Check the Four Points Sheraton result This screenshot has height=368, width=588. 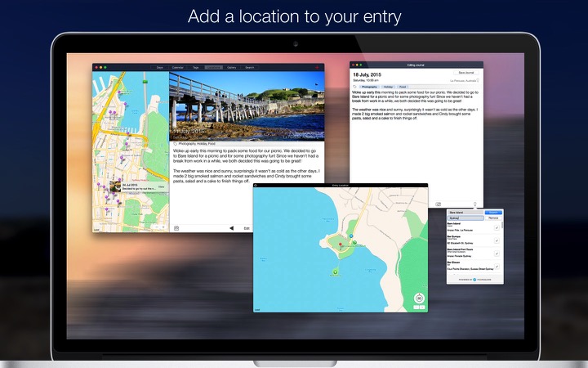497,267
